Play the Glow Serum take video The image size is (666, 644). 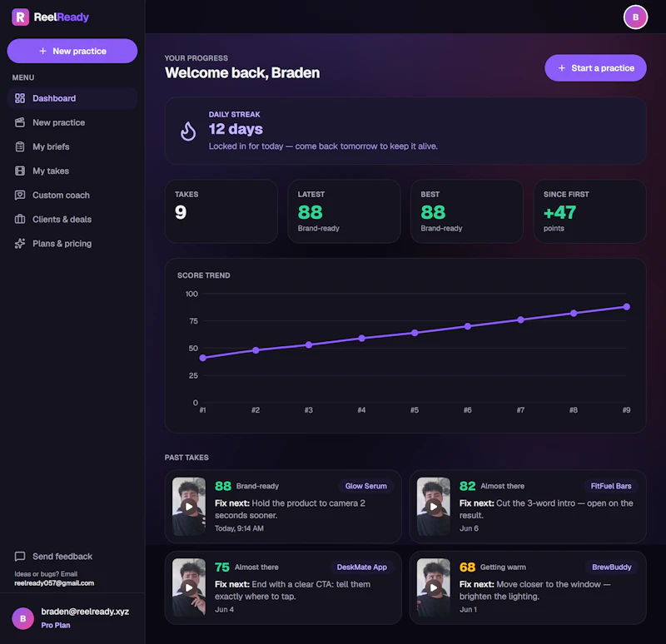pos(189,507)
